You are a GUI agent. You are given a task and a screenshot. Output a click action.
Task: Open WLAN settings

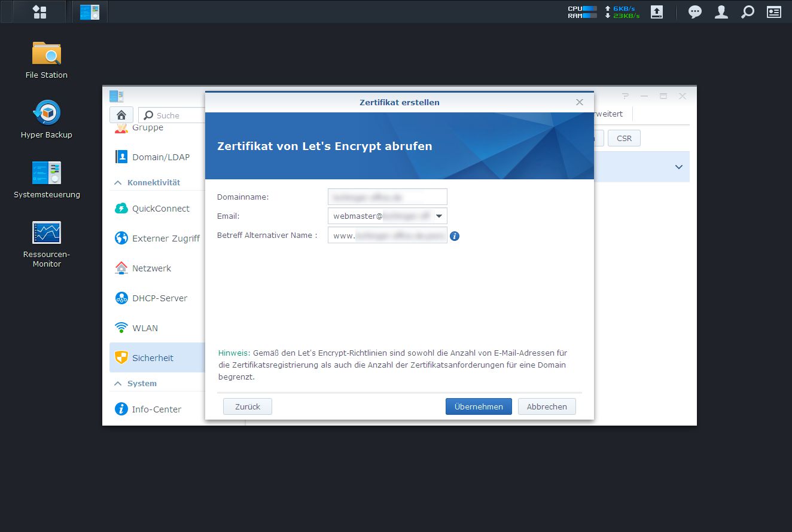157,328
